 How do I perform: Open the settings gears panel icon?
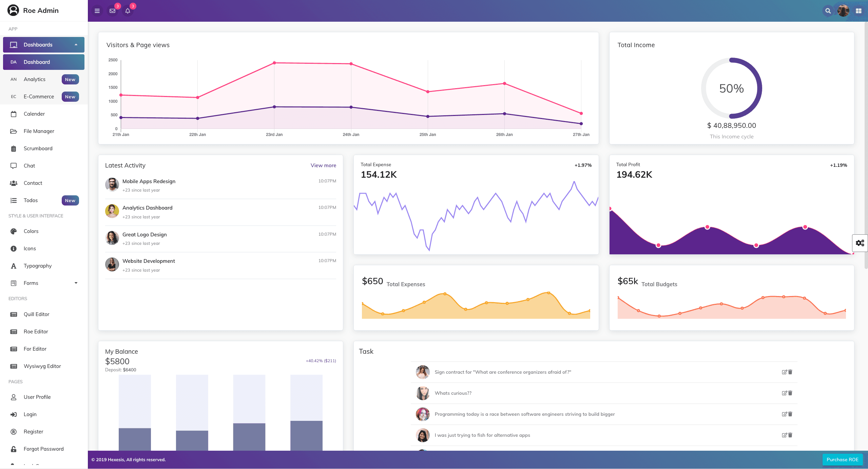pyautogui.click(x=860, y=243)
